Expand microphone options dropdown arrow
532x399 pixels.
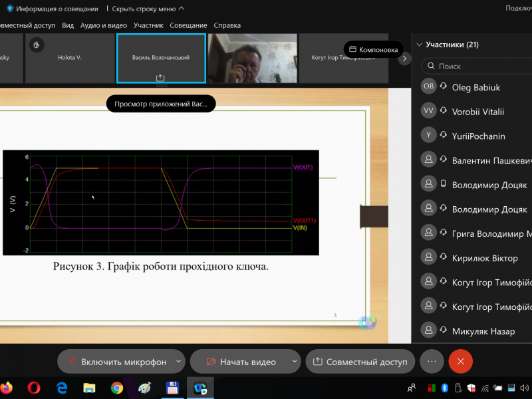point(178,362)
